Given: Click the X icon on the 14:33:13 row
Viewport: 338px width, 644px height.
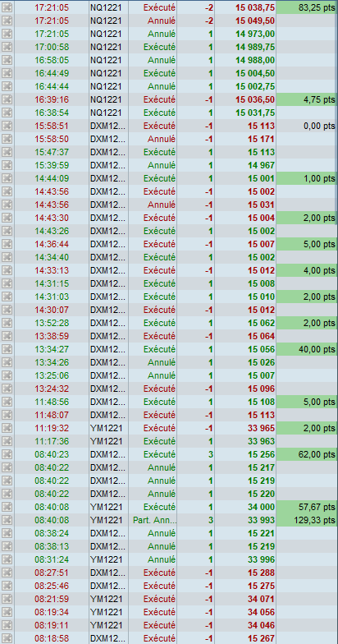Looking at the screenshot, I should click(7, 270).
